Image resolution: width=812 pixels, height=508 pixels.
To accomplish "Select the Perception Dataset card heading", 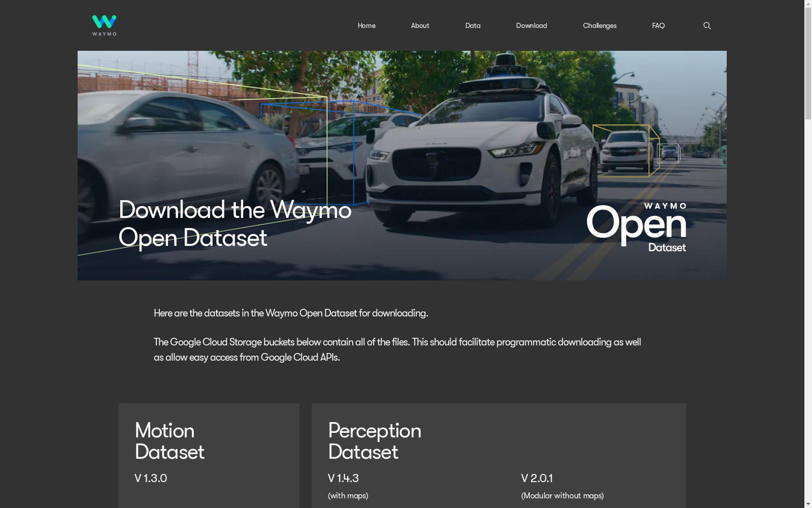I will click(x=375, y=441).
